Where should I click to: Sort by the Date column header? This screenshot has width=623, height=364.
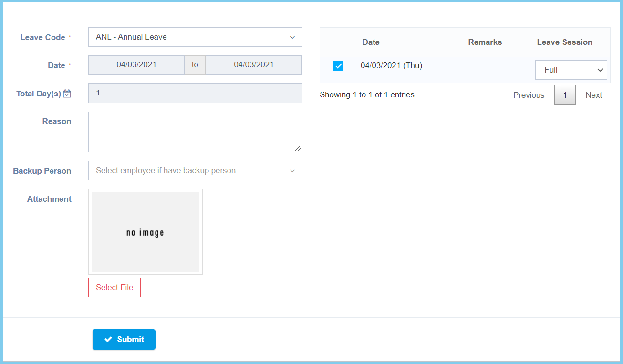coord(371,42)
